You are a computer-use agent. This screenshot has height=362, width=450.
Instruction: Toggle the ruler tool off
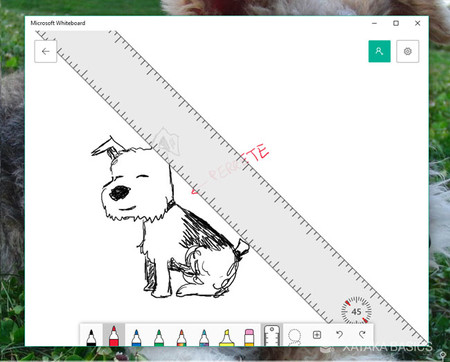(272, 335)
